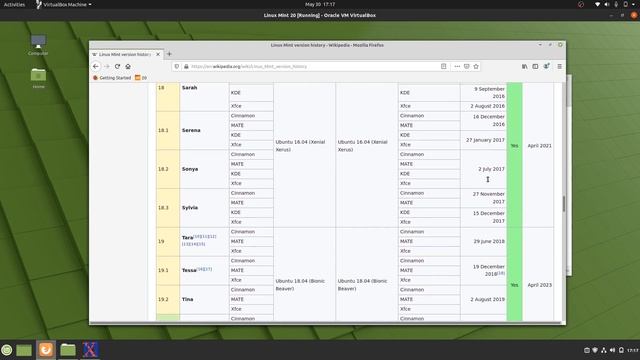Click the 27 January 2017 release date

(485, 140)
